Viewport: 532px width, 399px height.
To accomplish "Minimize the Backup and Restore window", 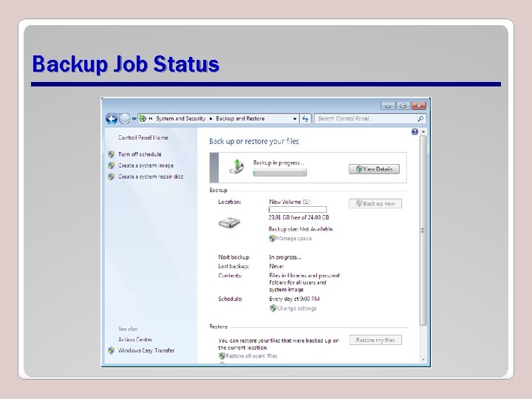I will 388,106.
